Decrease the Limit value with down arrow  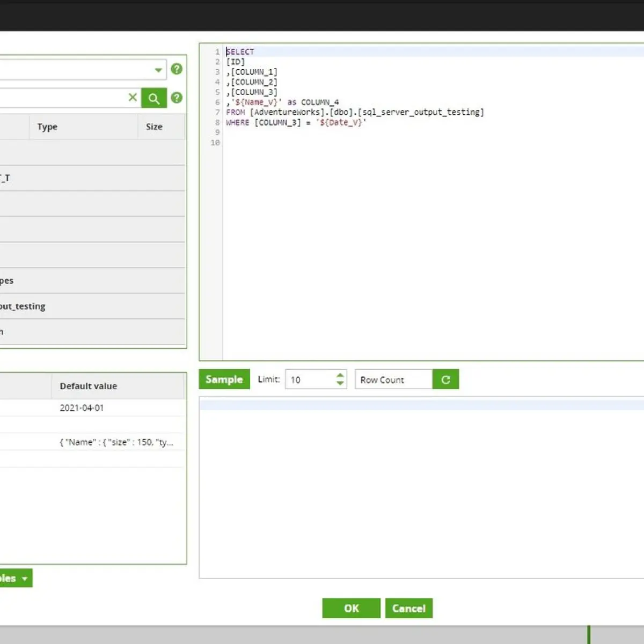pos(340,383)
